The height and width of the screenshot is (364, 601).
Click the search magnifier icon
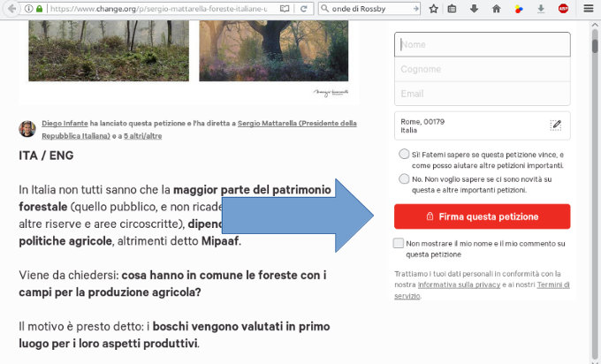[x=325, y=9]
